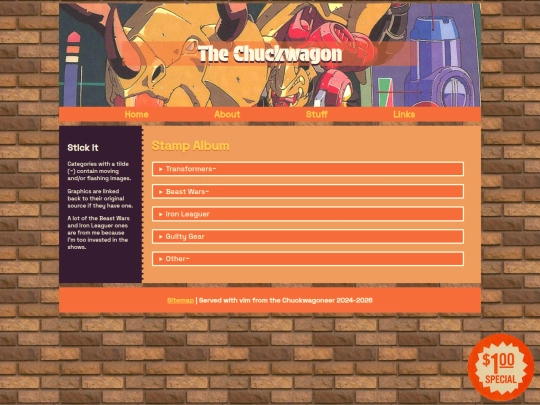Expand the Iron Leaguer stamp category

click(x=308, y=214)
